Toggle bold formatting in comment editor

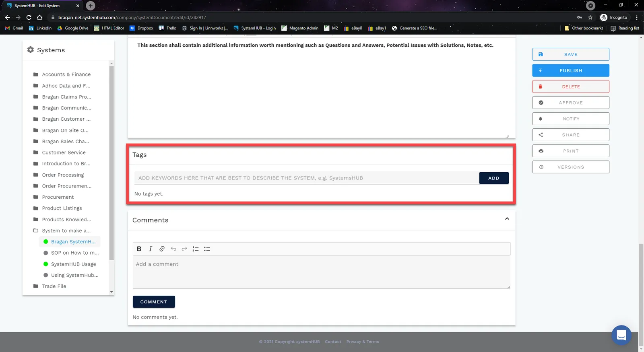139,249
